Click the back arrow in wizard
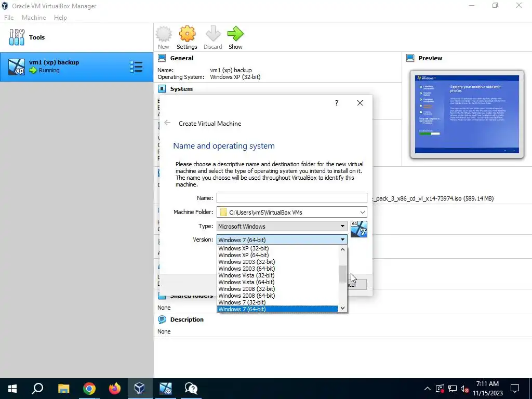The width and height of the screenshot is (532, 399). tap(167, 123)
